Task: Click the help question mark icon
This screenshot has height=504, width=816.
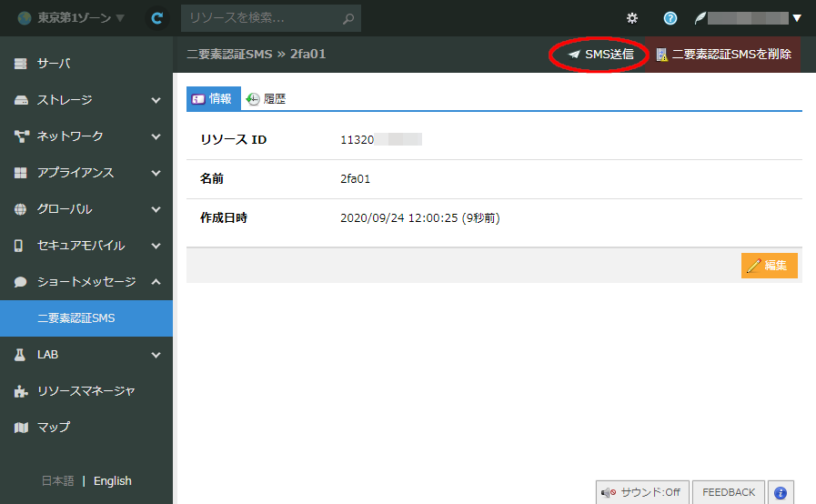Action: (x=670, y=18)
